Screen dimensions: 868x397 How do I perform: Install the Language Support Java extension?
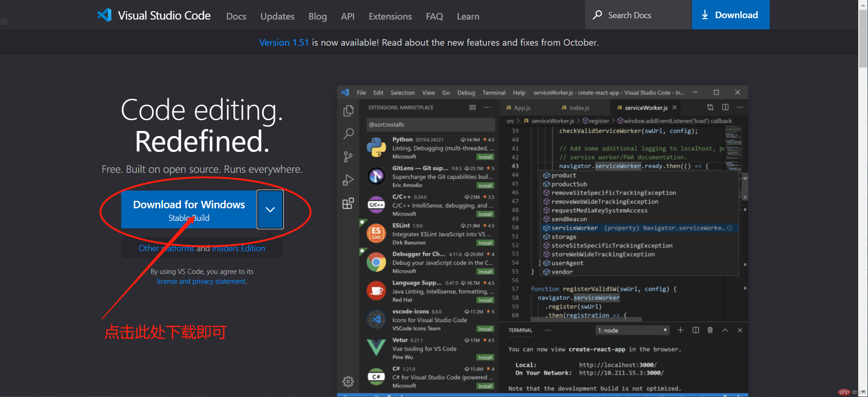pos(485,300)
